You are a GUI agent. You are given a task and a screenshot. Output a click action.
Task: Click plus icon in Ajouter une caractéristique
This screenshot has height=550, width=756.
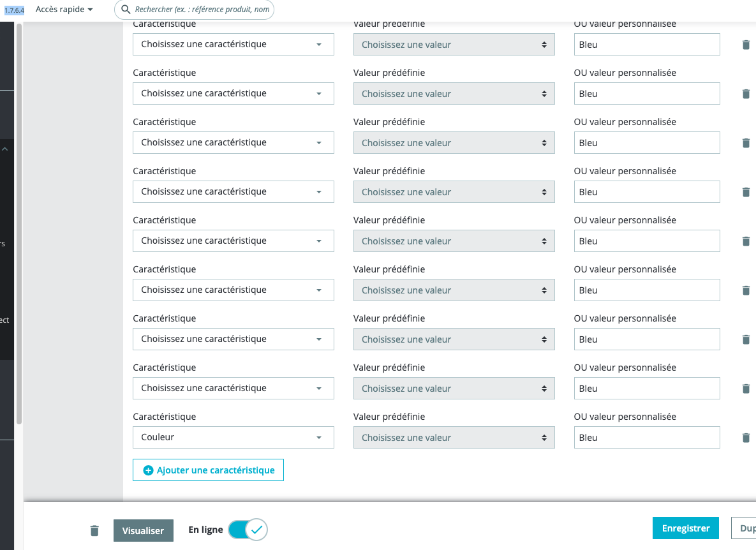[x=149, y=470]
